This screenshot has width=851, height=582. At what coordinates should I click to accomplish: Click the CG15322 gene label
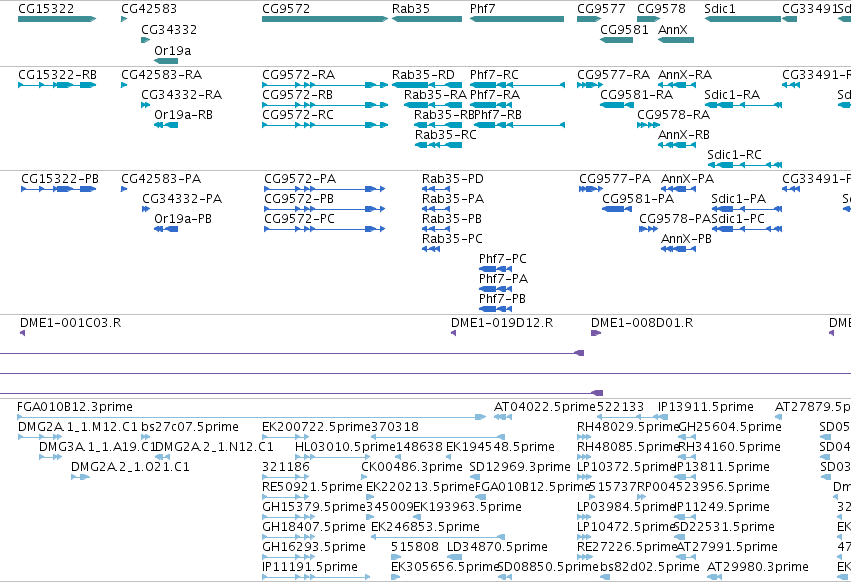coord(46,9)
